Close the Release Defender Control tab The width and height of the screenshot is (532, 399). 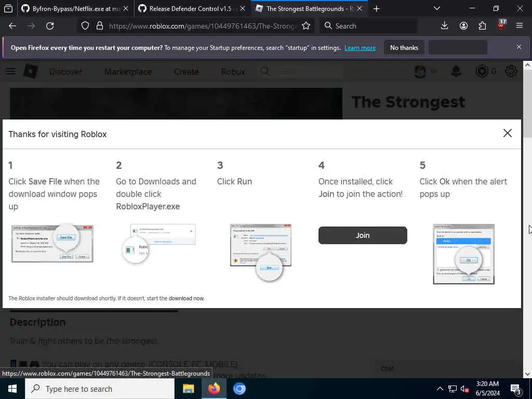click(243, 9)
